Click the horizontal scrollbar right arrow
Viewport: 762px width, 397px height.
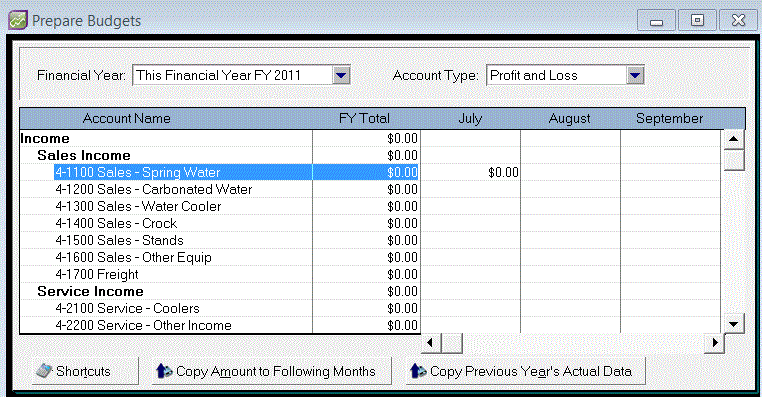(x=714, y=343)
